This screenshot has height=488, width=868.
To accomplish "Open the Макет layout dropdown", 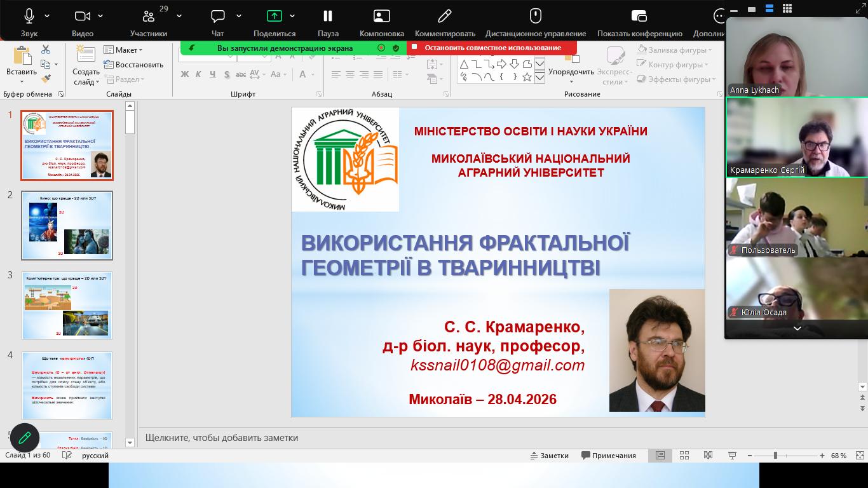I will (x=123, y=50).
